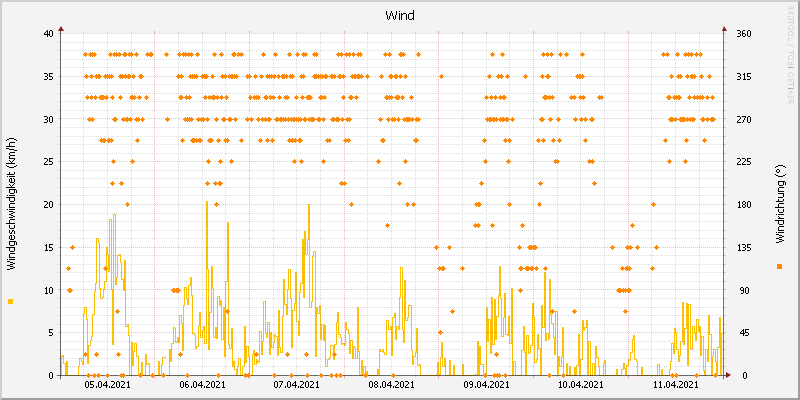Click the date label 08.04.2021

coord(391,385)
